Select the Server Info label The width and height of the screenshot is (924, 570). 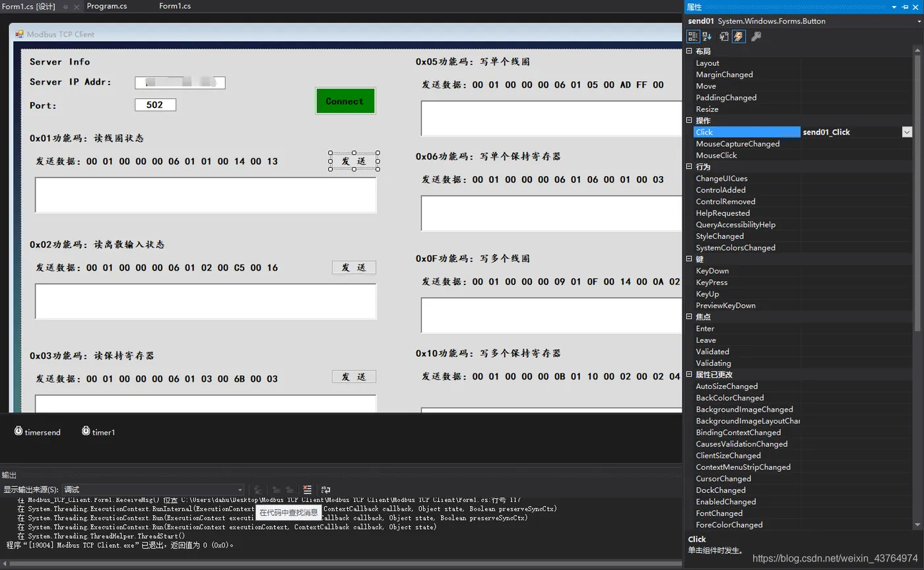[59, 61]
